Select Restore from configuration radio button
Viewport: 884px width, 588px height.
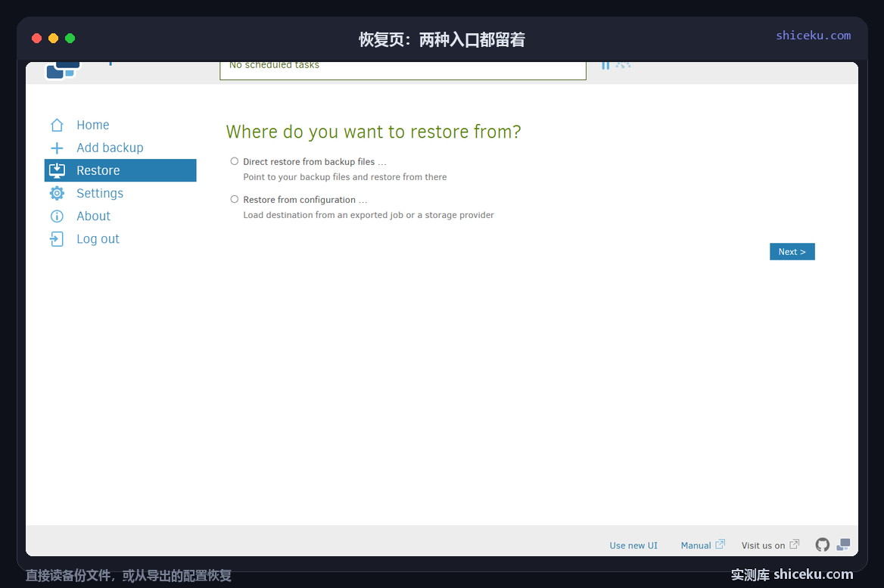[x=235, y=199]
